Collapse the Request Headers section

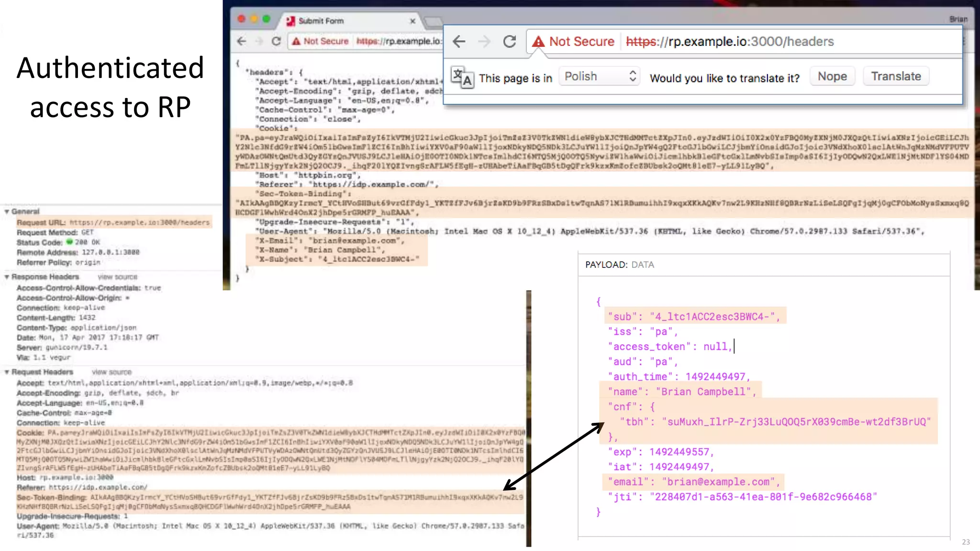(7, 372)
